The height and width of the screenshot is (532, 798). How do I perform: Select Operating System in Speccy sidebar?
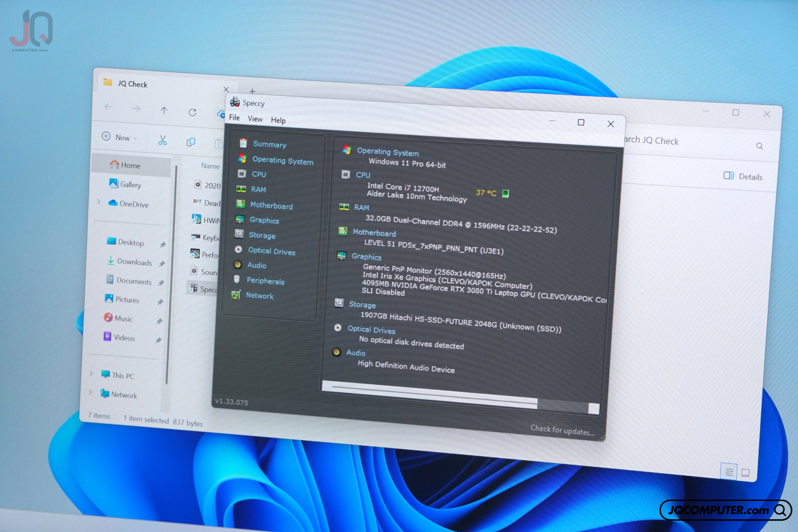(282, 160)
